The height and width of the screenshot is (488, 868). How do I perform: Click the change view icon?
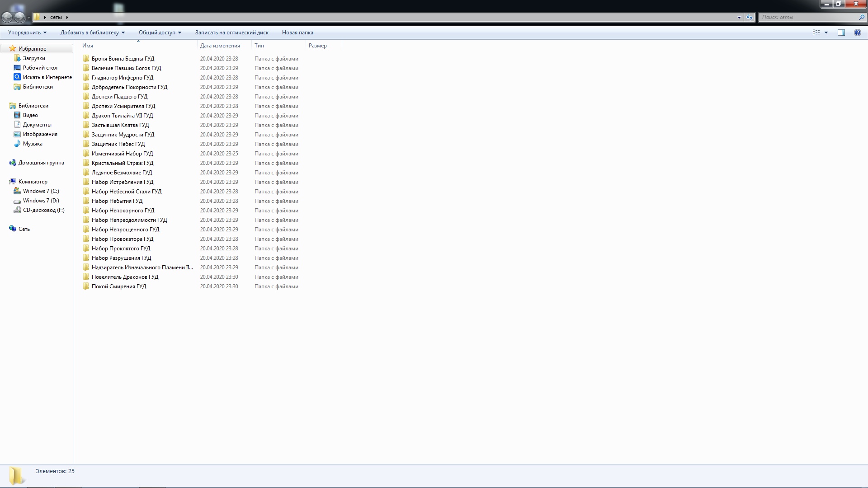coord(816,33)
